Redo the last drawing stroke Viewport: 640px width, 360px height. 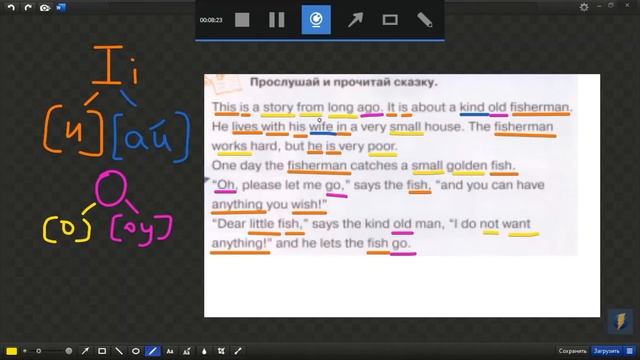click(x=28, y=8)
